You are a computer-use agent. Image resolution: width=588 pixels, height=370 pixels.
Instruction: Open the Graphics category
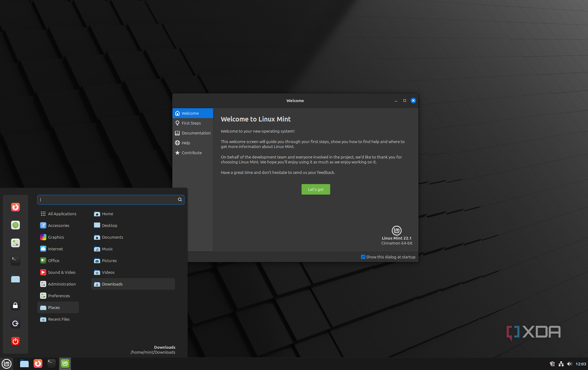58,237
